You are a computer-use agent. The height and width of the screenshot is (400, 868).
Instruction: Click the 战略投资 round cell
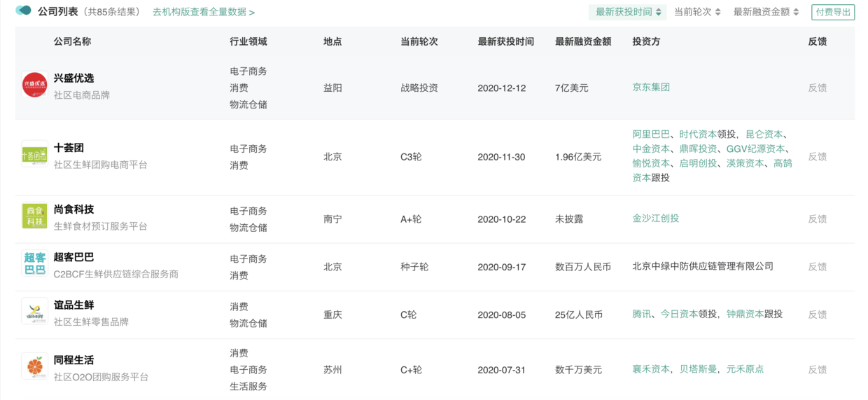click(x=419, y=88)
